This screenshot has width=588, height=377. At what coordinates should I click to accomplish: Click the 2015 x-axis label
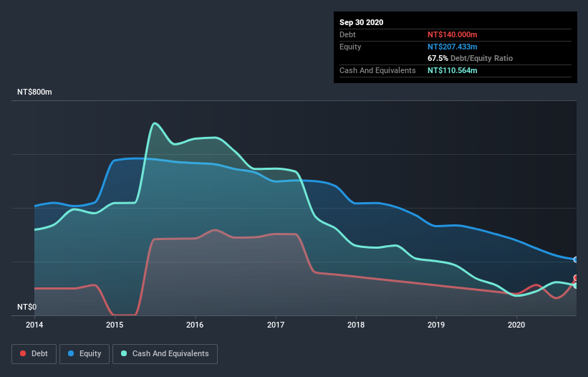pyautogui.click(x=115, y=325)
